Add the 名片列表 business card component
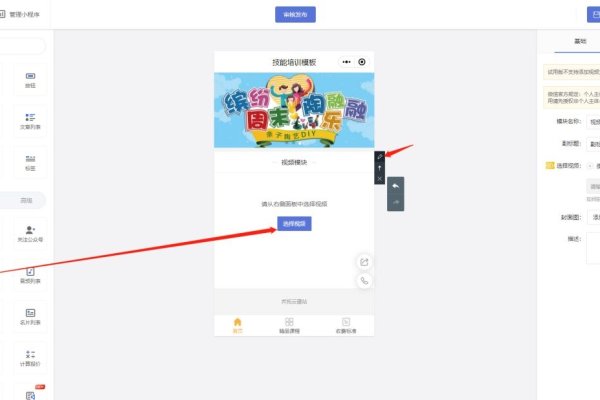The width and height of the screenshot is (600, 400). pos(31,317)
